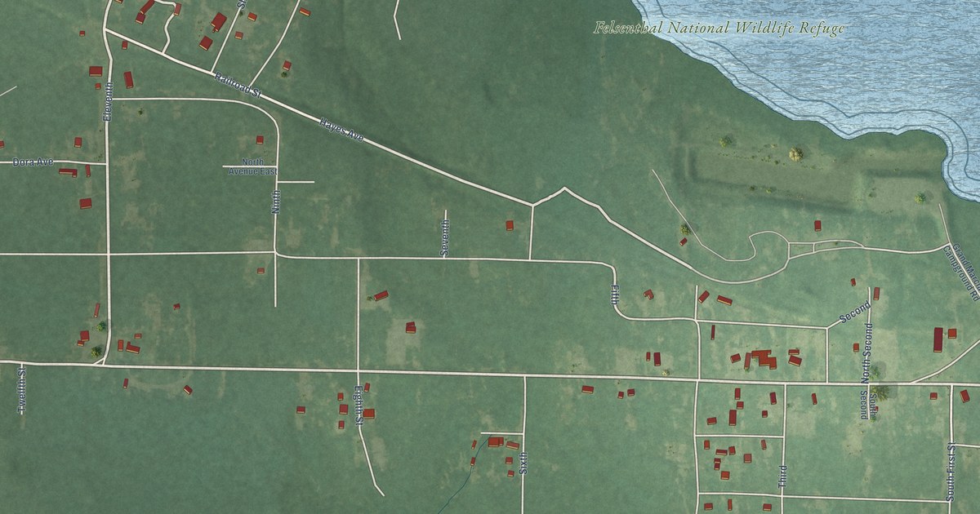Click the Eighth St street label

click(358, 405)
